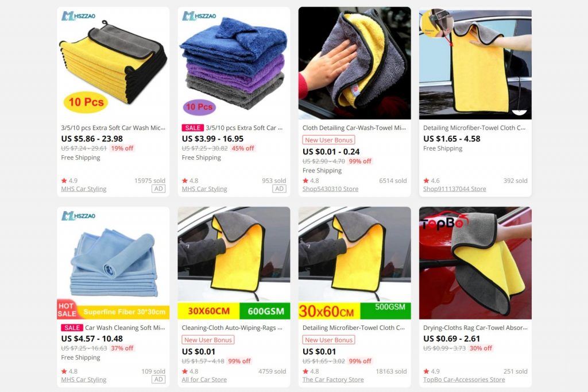Screen dimensions: 588x392
Task: Click star rating 4.6 on 392 sold item
Action: click(x=431, y=180)
